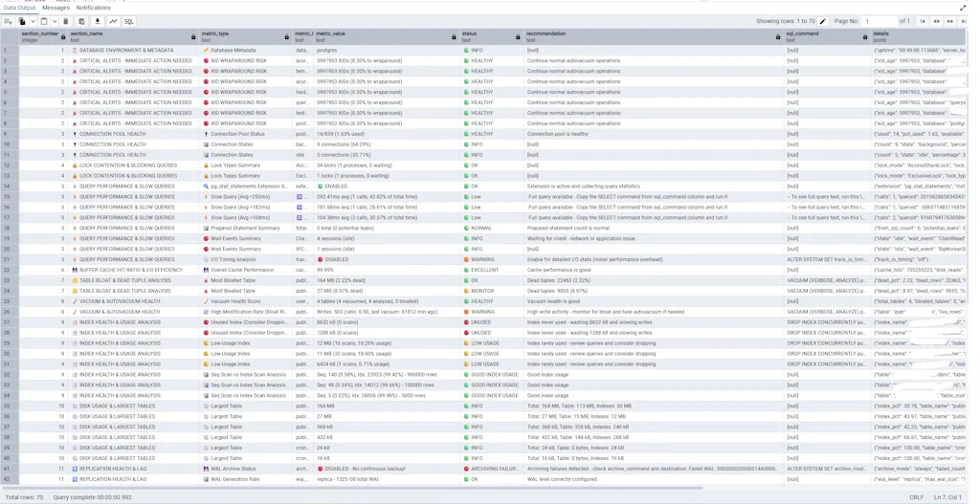Viewport: 980px width, 504px height.
Task: Click the Add row icon
Action: pyautogui.click(x=8, y=21)
